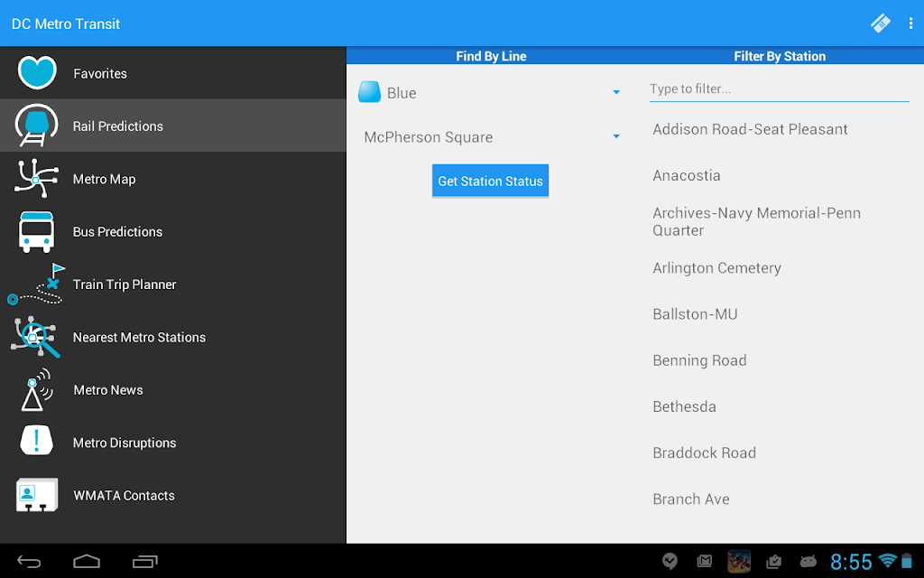The image size is (924, 578).
Task: Focus the Type to filter field
Action: click(779, 89)
